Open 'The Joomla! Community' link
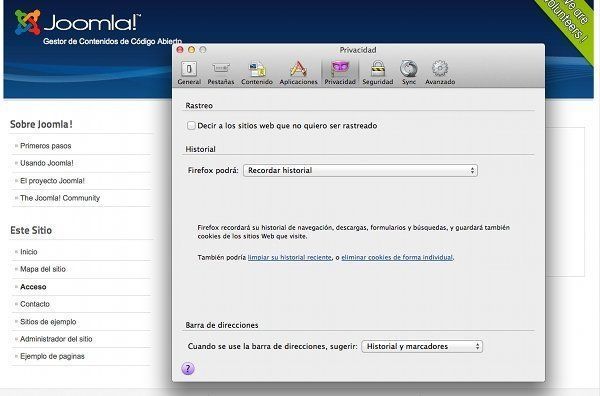The width and height of the screenshot is (600, 396). coord(60,198)
